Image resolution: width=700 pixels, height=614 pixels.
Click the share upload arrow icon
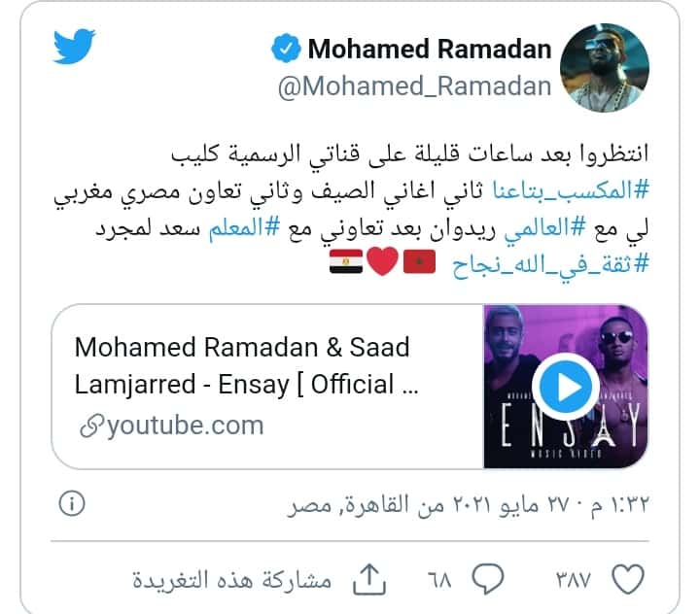coord(369,579)
